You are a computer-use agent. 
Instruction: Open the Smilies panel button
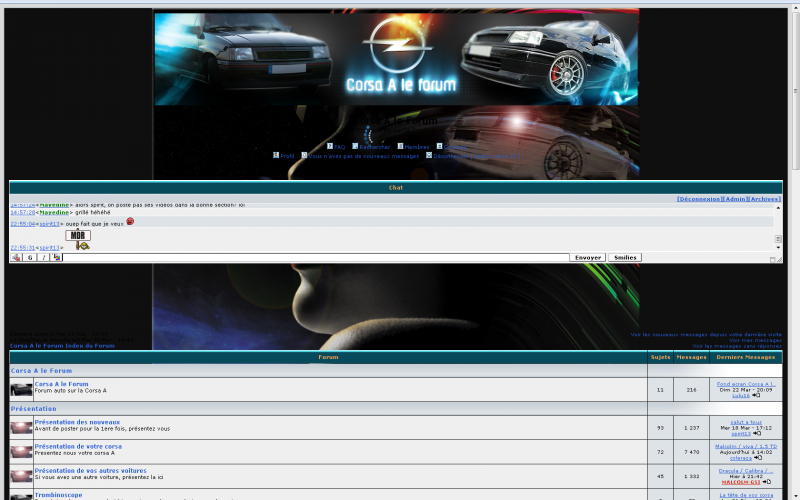click(625, 258)
